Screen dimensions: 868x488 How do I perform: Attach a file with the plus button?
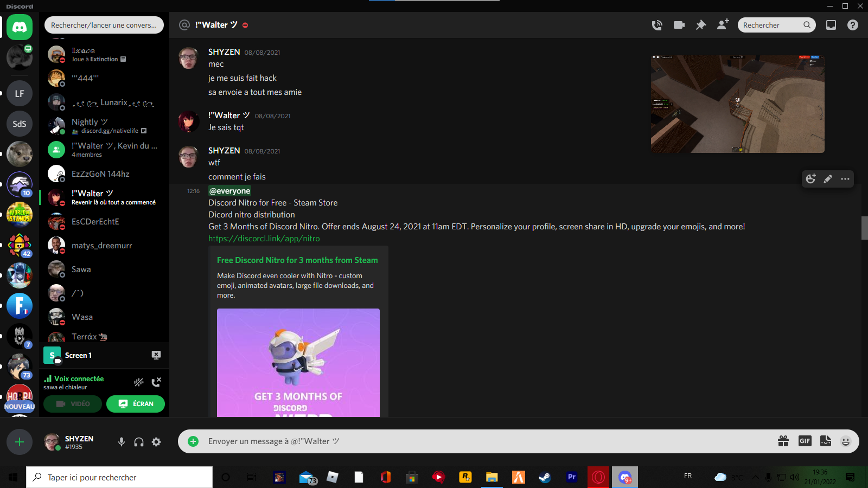[x=193, y=441]
